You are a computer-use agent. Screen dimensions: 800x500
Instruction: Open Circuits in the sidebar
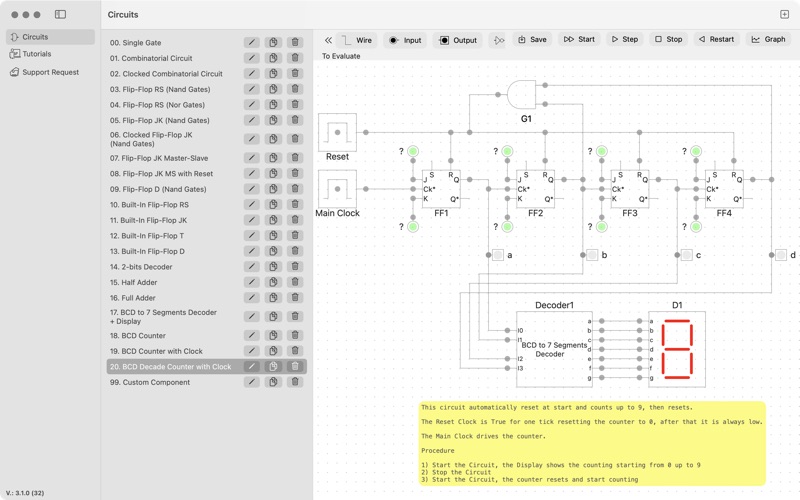50,37
